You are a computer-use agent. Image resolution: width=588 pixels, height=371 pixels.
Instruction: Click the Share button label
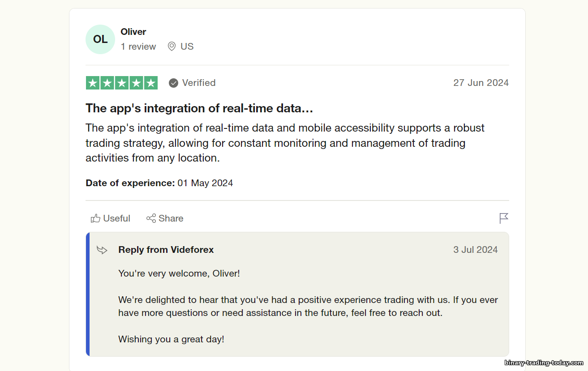171,218
